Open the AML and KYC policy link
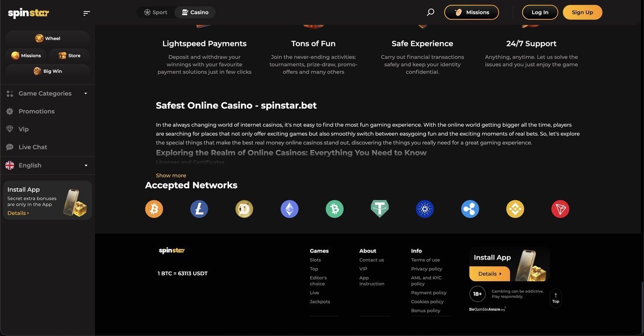The image size is (644, 336). point(426,281)
